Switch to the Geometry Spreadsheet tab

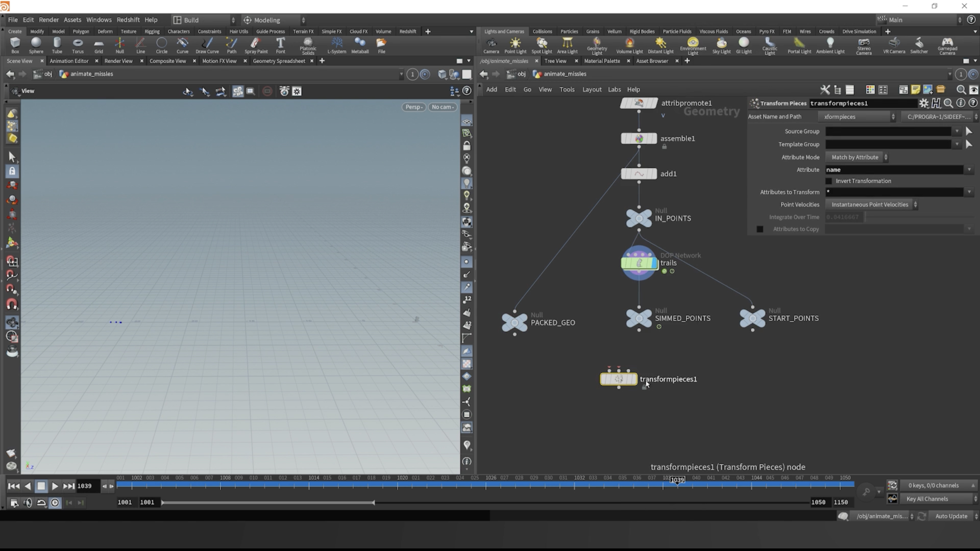tap(279, 61)
